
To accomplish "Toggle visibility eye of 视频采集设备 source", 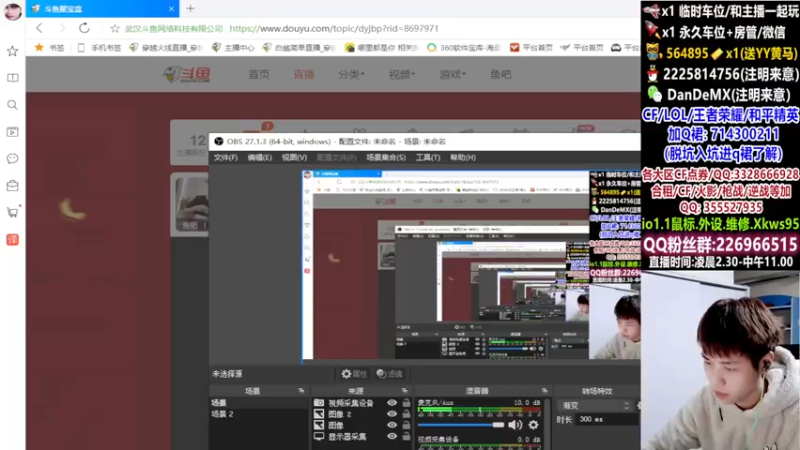I will pos(392,403).
